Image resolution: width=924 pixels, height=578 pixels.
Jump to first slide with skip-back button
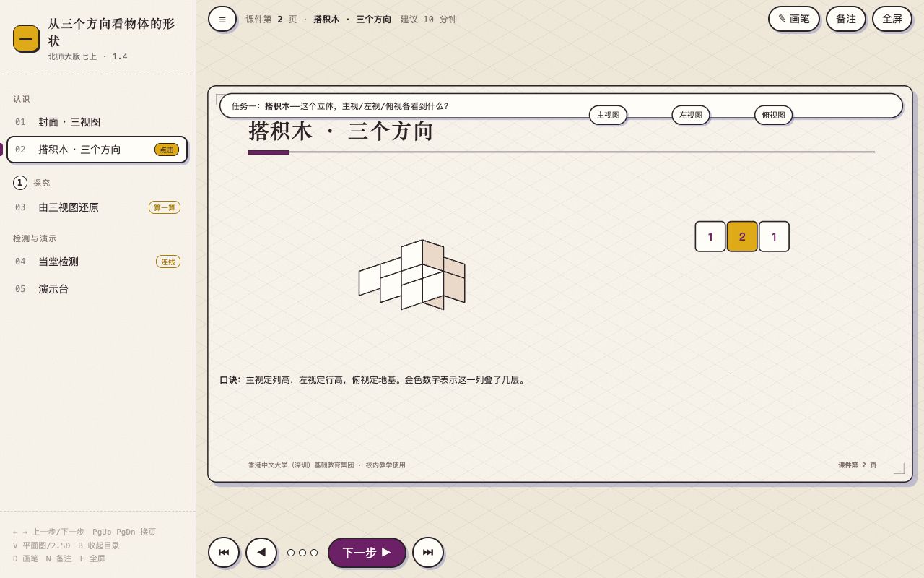coord(224,553)
